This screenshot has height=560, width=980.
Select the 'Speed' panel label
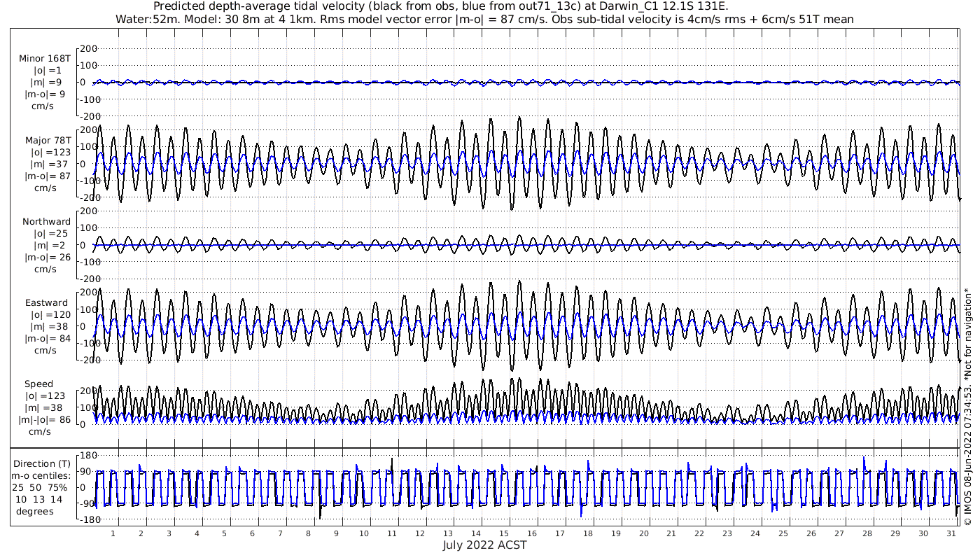tap(38, 384)
